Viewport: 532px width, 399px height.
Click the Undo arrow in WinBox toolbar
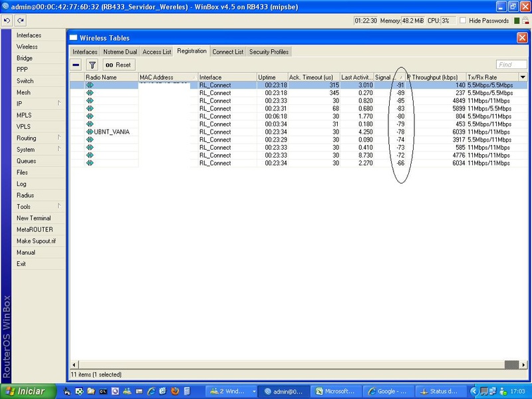click(7, 21)
